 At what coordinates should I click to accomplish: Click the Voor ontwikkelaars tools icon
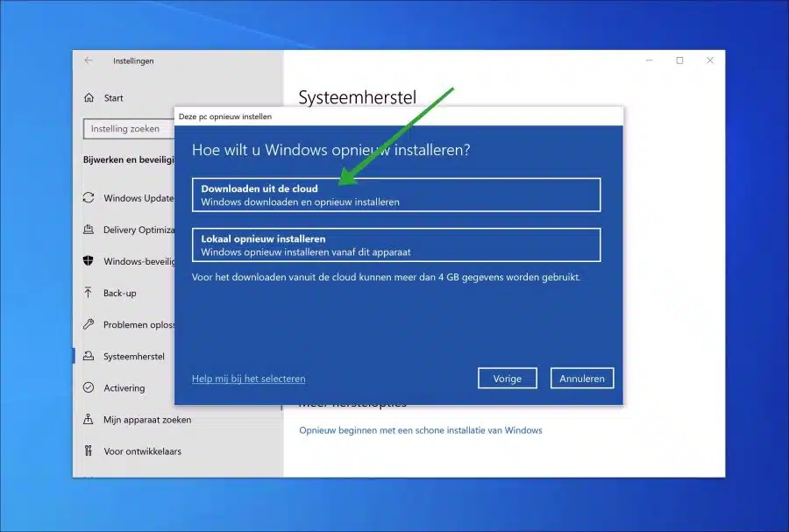point(89,451)
